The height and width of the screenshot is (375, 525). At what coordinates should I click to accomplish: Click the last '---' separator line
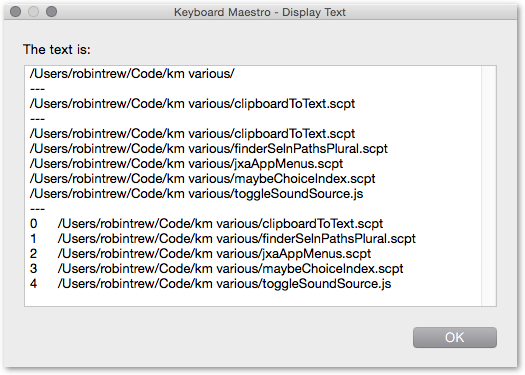(x=37, y=209)
